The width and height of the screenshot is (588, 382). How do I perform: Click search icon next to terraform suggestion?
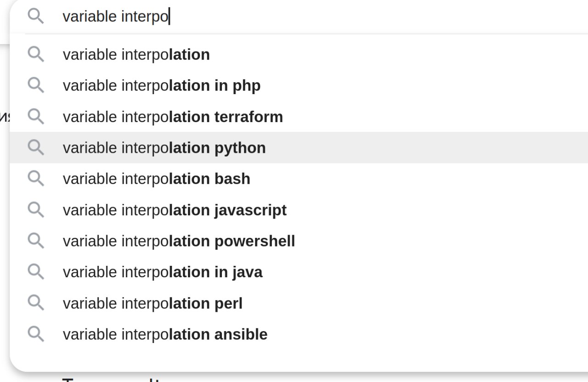pyautogui.click(x=36, y=117)
